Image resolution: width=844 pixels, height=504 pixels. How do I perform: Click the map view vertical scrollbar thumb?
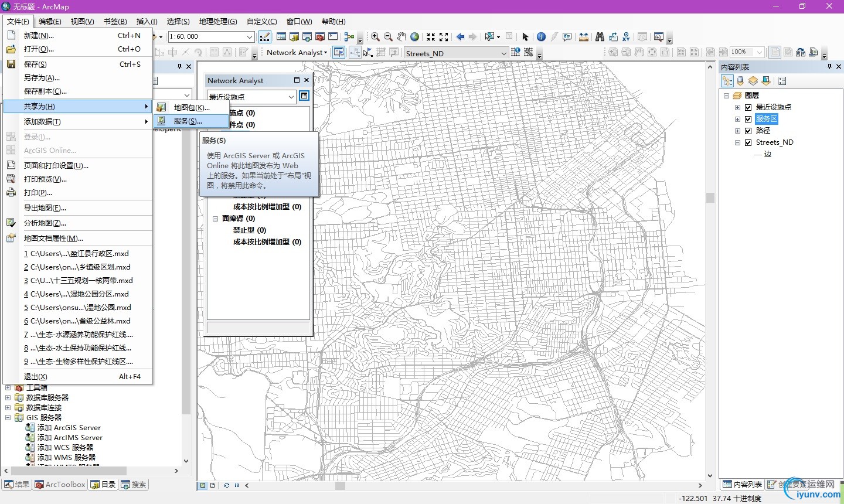[x=710, y=197]
